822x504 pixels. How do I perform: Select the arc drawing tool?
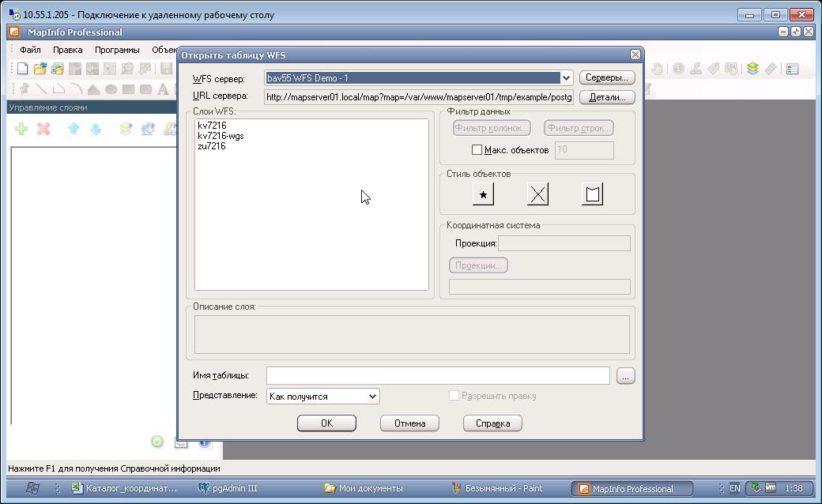(76, 89)
